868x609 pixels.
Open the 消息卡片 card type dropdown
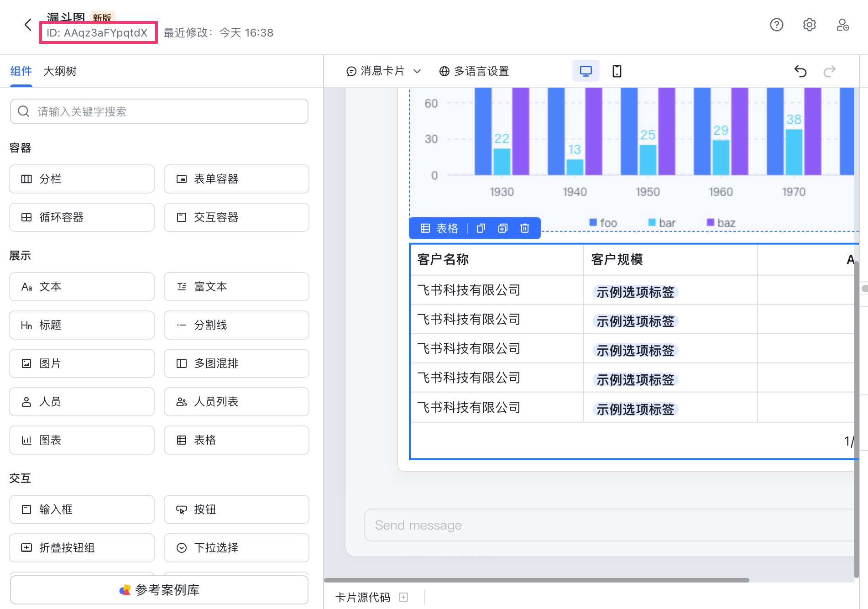[384, 71]
